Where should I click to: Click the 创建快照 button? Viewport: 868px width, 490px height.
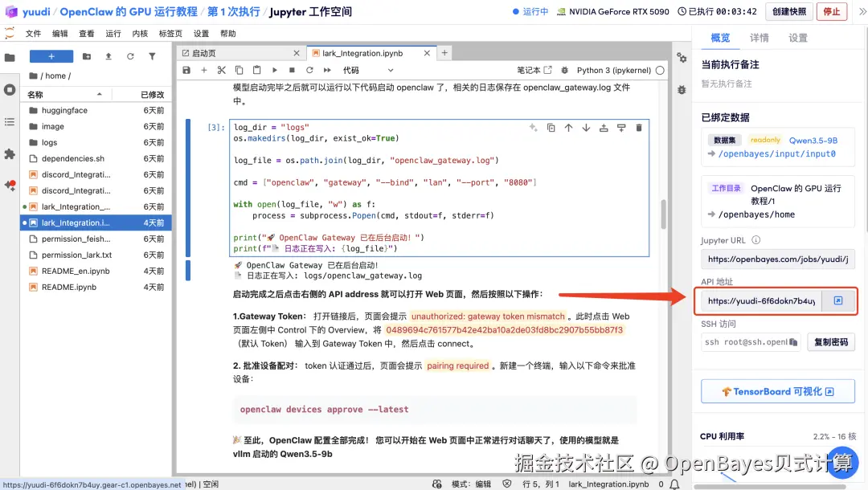click(x=789, y=11)
